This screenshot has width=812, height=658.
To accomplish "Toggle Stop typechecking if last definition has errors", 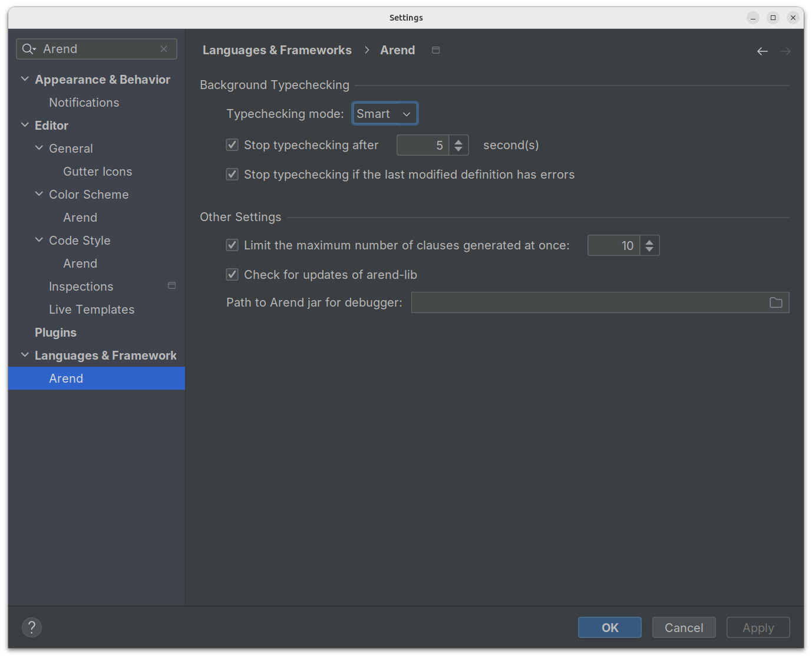I will coord(232,175).
